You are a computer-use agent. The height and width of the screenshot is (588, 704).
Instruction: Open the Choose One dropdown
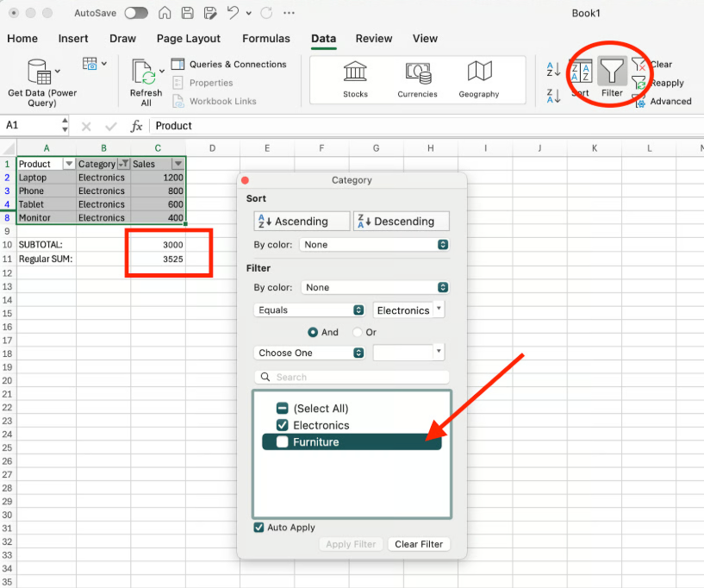point(308,353)
